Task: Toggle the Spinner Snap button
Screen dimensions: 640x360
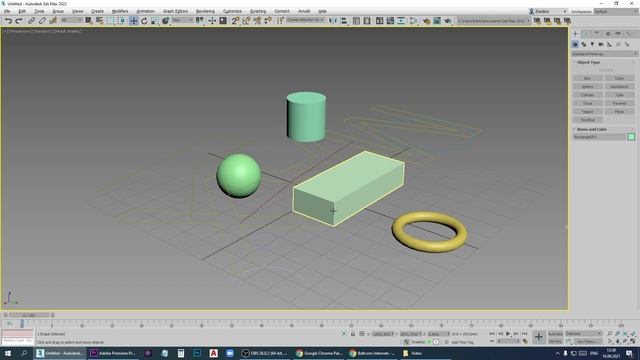Action: 268,21
